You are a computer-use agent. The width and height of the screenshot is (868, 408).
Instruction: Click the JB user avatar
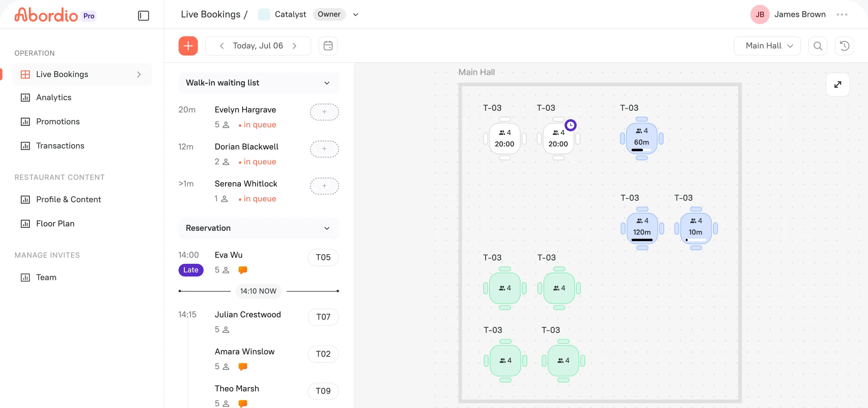pyautogui.click(x=760, y=14)
